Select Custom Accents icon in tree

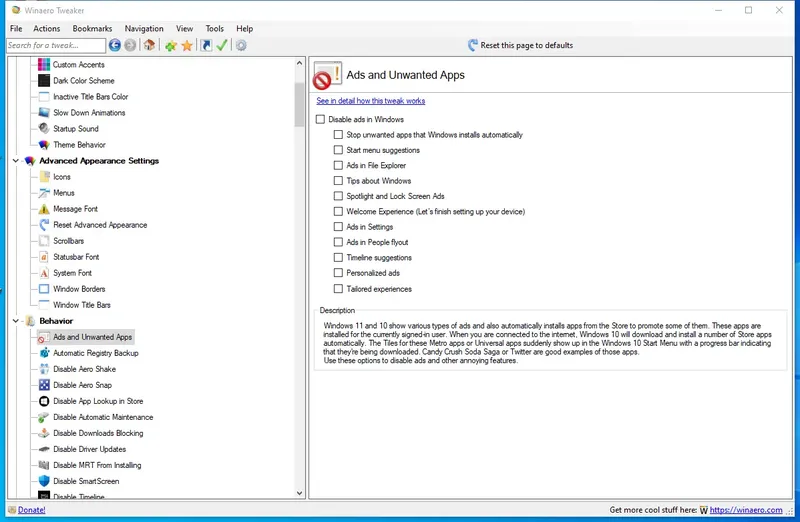point(44,64)
